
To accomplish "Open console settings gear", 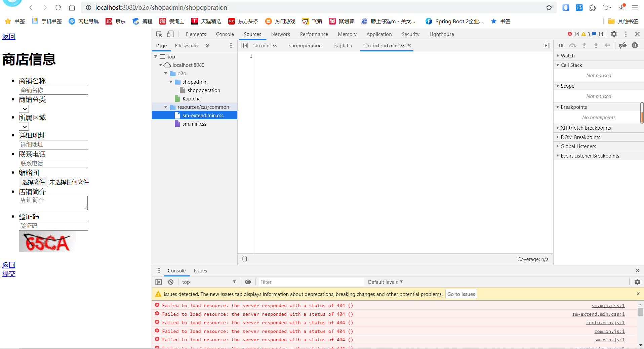I will [x=637, y=282].
